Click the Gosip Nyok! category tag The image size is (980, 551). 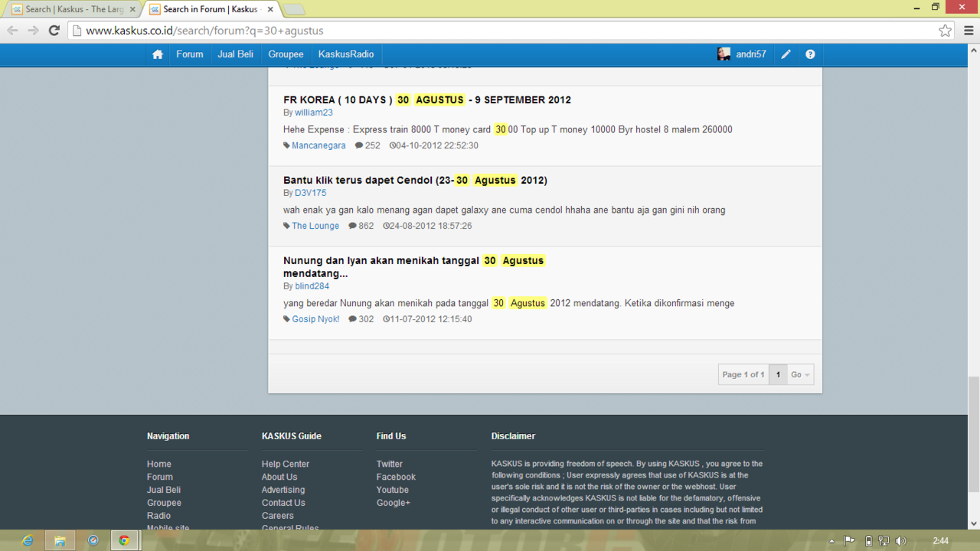[315, 319]
